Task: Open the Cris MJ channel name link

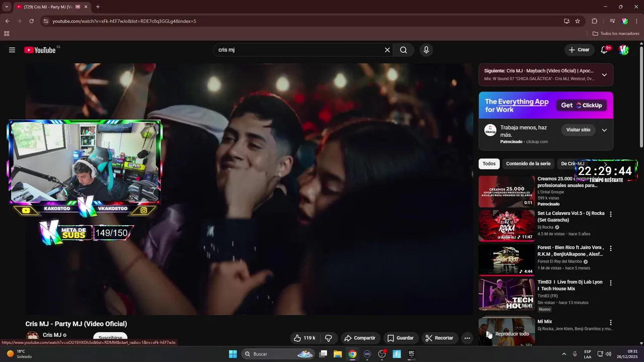Action: [x=52, y=335]
